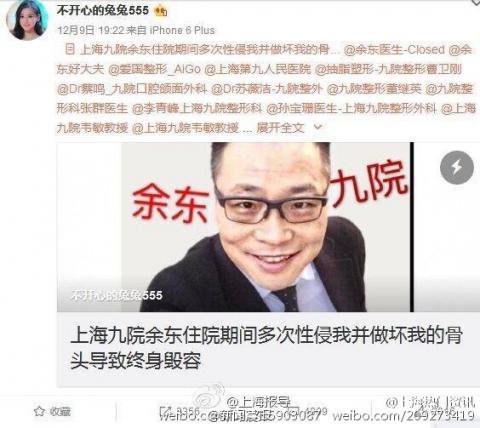Click the iPhone 6 Plus source link
This screenshot has height=428, width=480.
182,30
